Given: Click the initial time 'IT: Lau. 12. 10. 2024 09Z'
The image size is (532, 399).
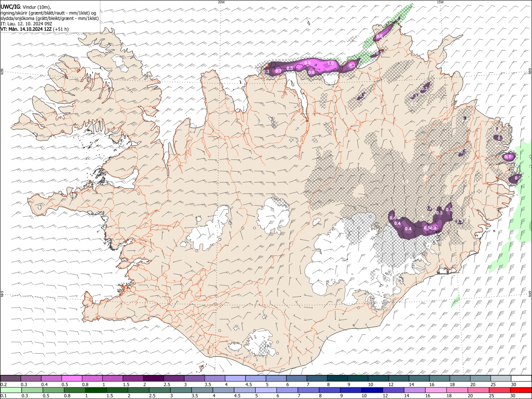Looking at the screenshot, I should [26, 24].
